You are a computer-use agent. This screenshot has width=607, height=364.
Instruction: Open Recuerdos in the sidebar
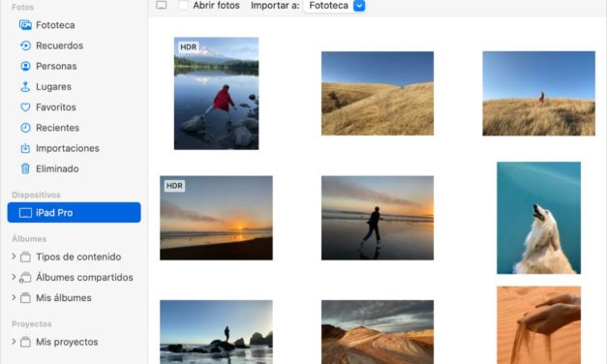tap(74, 45)
